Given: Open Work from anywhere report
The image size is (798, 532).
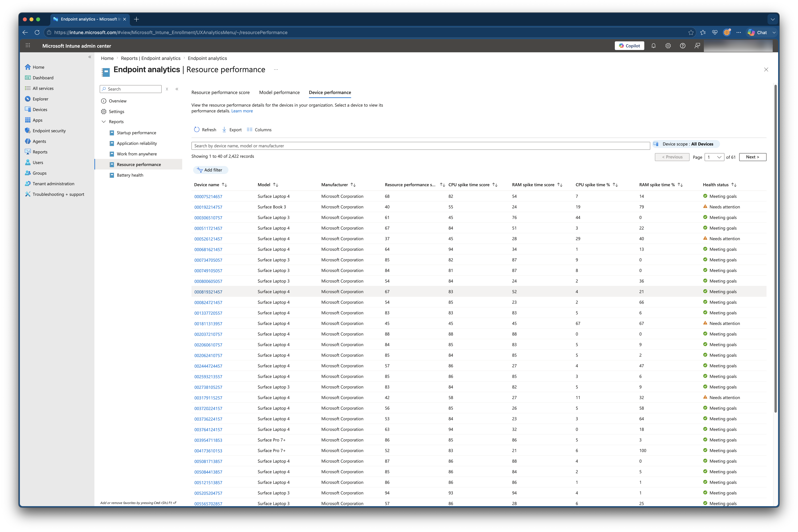Looking at the screenshot, I should (136, 154).
